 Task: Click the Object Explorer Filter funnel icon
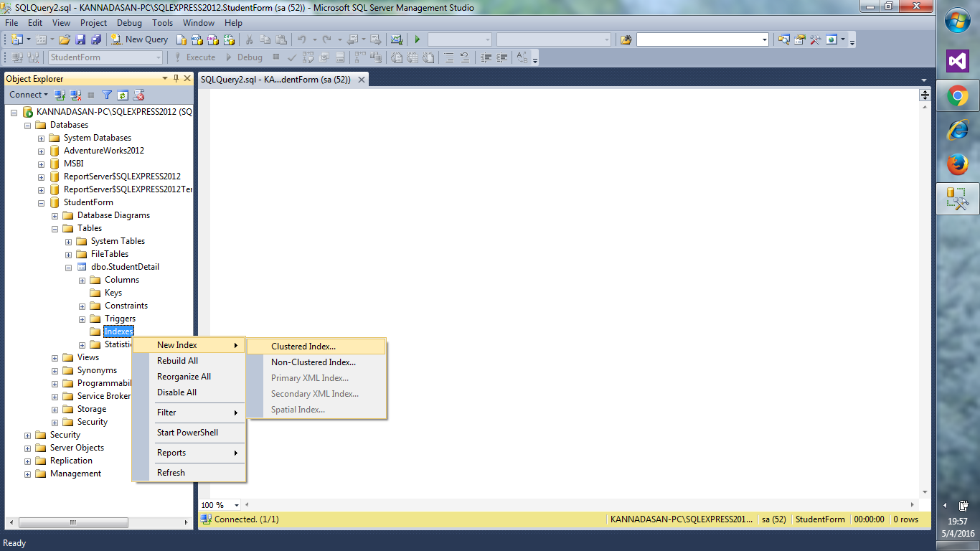point(107,95)
